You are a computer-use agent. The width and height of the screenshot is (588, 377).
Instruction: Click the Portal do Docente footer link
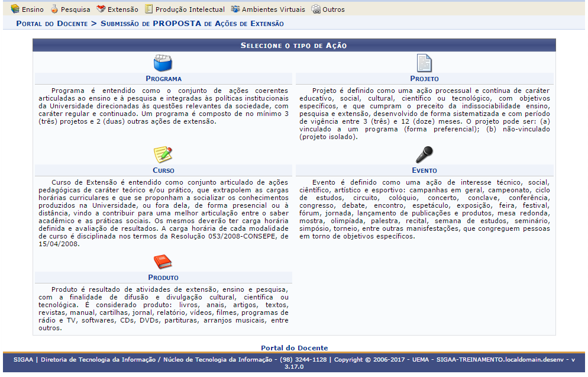(295, 348)
